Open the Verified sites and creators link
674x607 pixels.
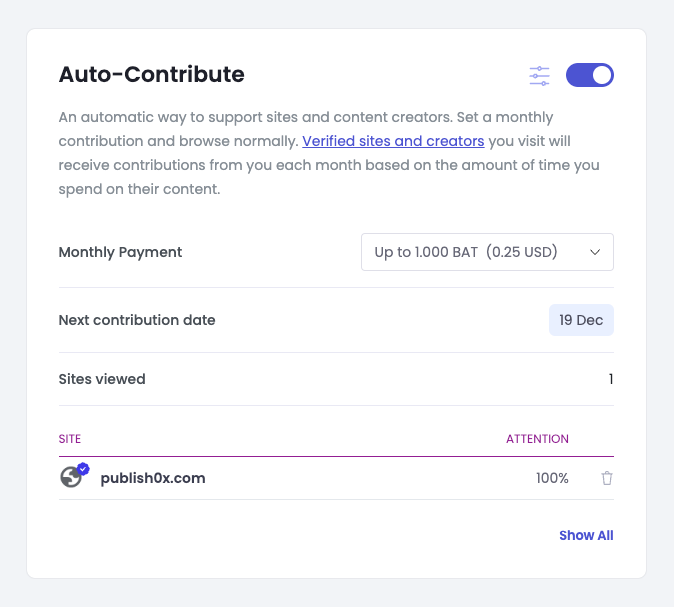pos(393,141)
